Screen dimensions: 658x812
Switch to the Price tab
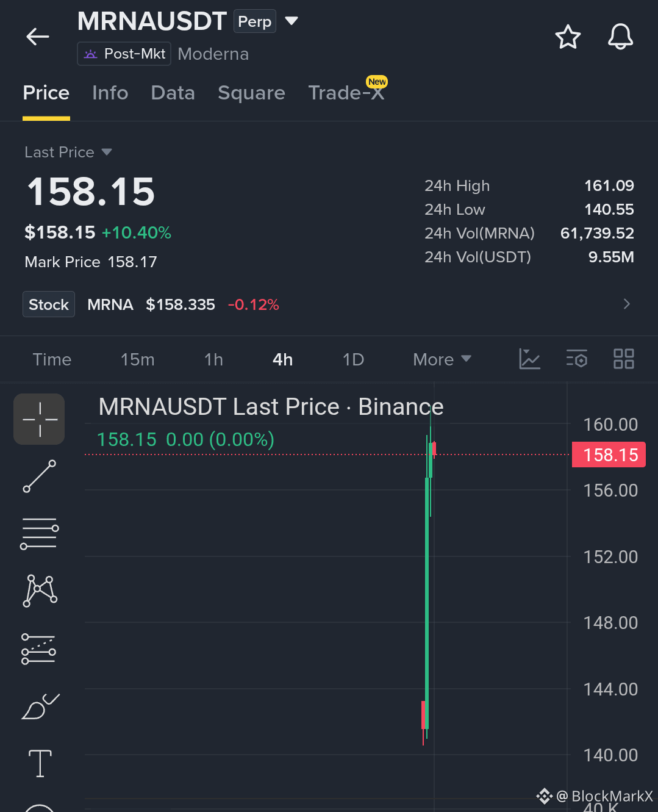pyautogui.click(x=46, y=93)
